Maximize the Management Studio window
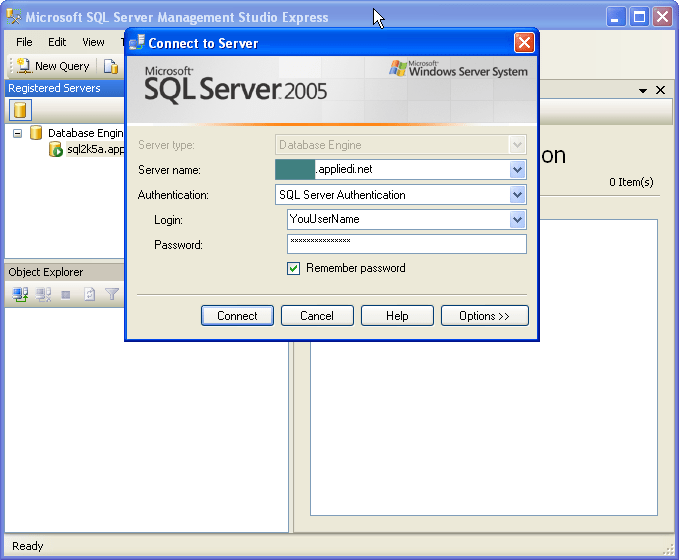679x560 pixels. (639, 17)
